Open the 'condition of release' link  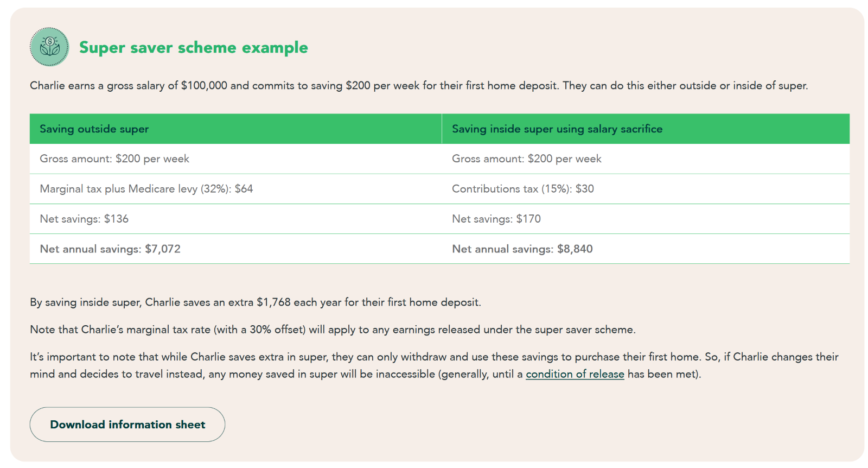[x=575, y=375]
